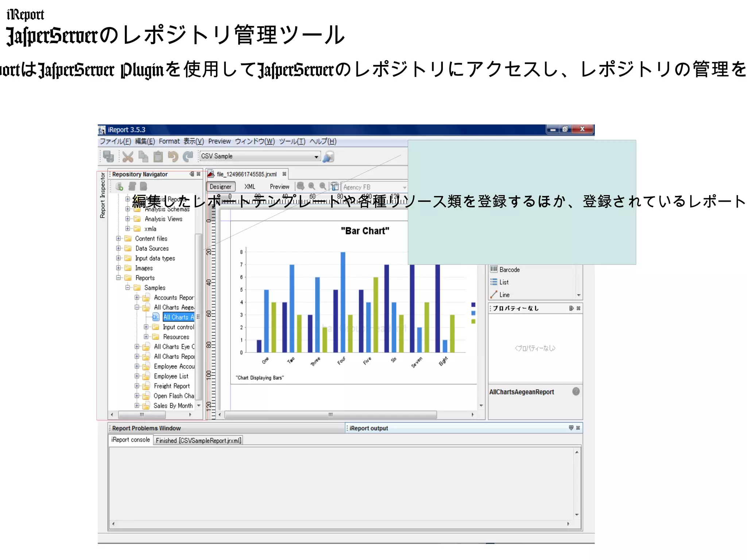Click the third Repository Navigator toolbar icon
This screenshot has height=560, width=747.
point(144,186)
